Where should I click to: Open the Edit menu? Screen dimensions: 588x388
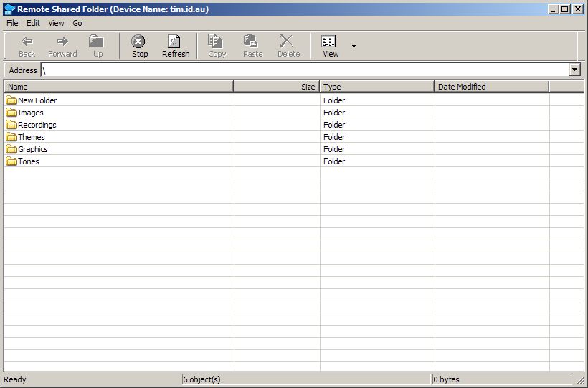coord(33,23)
